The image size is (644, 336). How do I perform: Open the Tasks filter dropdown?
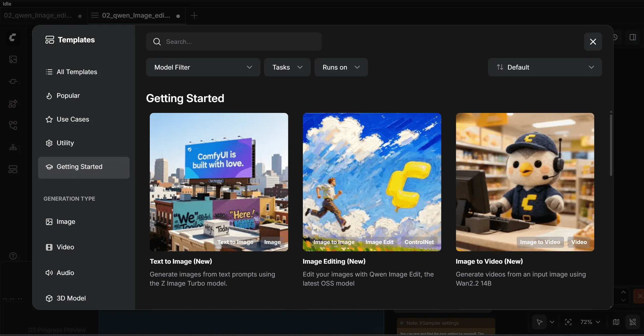point(287,67)
